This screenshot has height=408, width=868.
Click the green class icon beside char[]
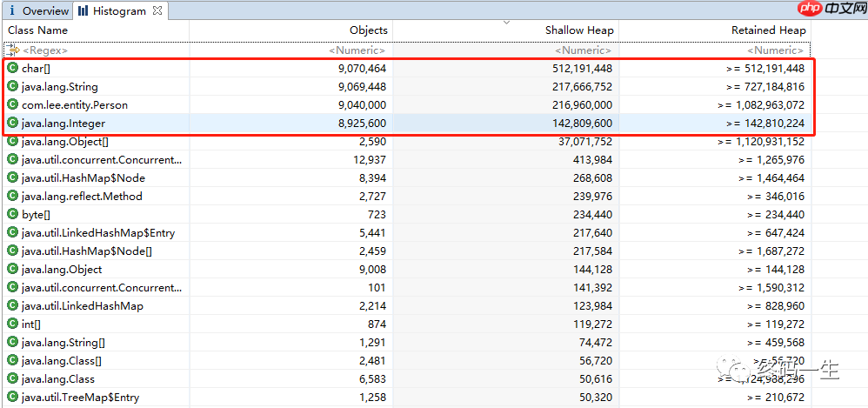tap(12, 68)
